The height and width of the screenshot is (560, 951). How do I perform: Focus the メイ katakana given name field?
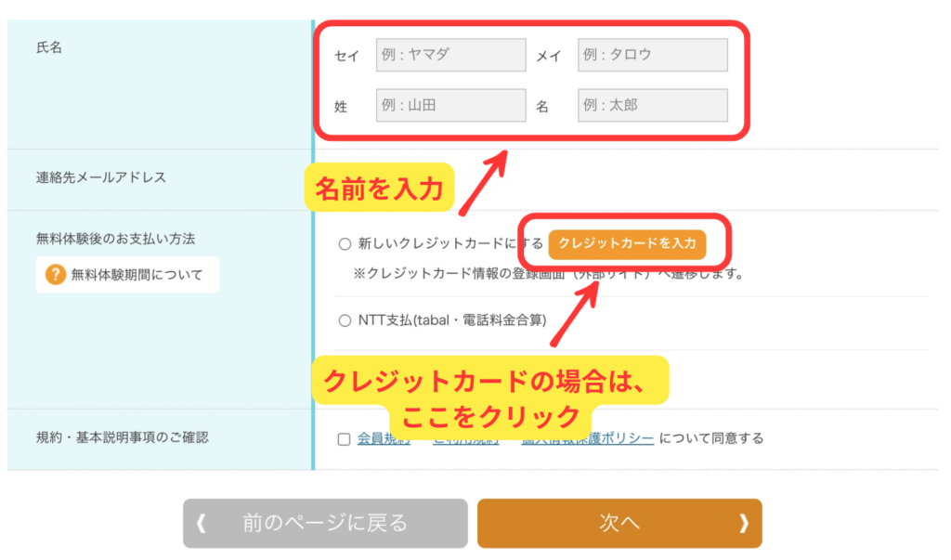coord(652,55)
